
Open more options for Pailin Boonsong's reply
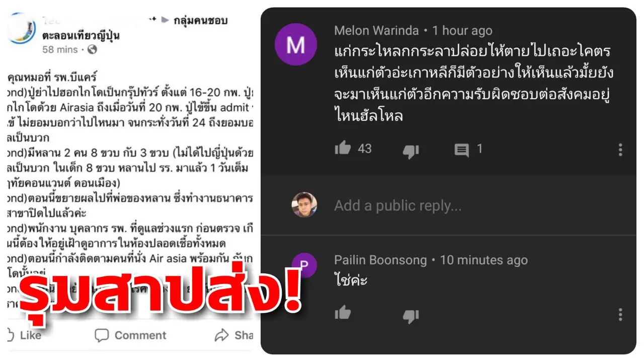coord(620,315)
